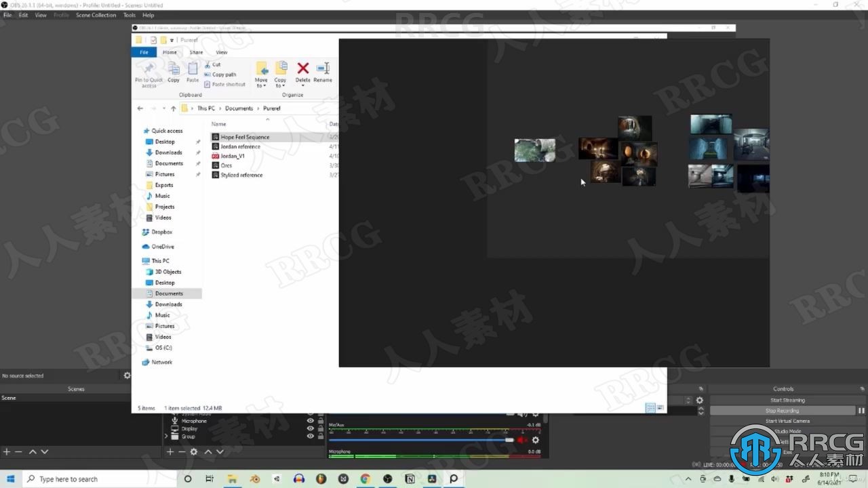Click the waterfall reference thumbnail in PureRef
The width and height of the screenshot is (868, 488).
(534, 150)
